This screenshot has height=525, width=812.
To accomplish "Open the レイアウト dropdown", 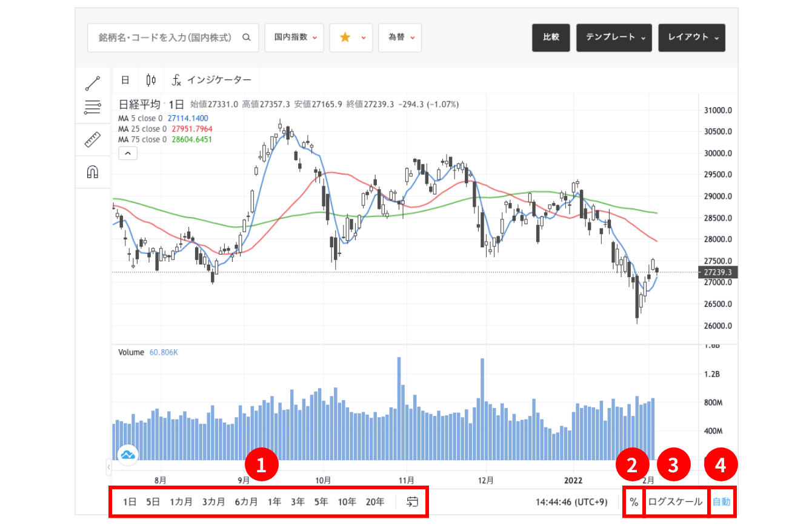I will [691, 37].
